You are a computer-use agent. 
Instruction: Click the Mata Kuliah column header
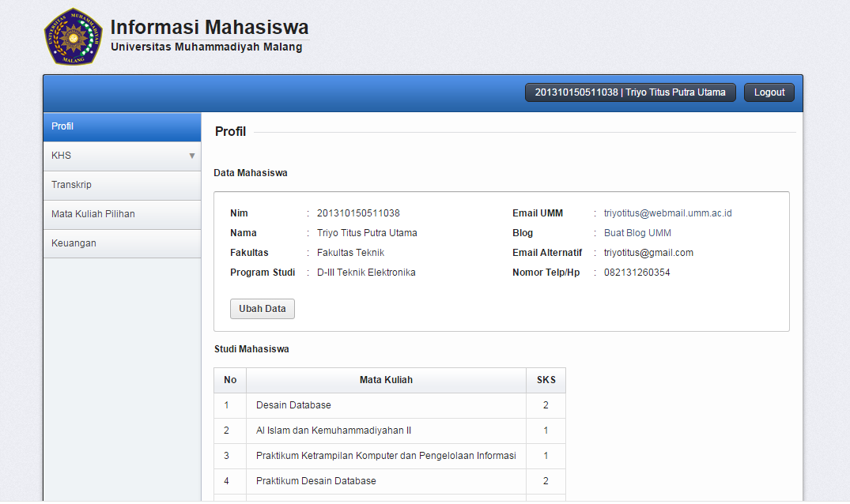tap(386, 380)
